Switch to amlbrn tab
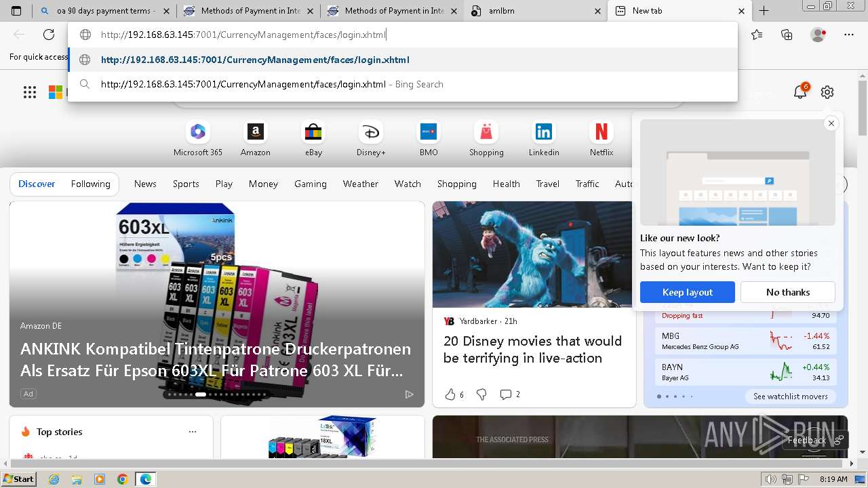 [536, 11]
